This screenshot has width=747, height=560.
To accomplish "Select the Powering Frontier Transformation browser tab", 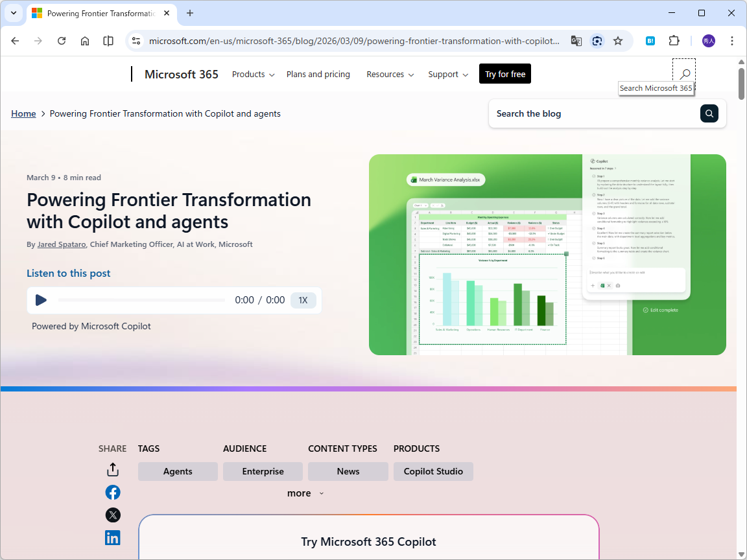I will (101, 14).
